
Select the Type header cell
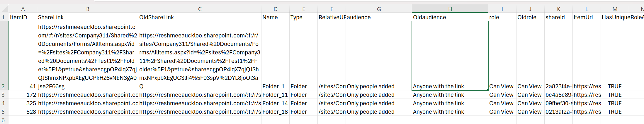(x=303, y=17)
